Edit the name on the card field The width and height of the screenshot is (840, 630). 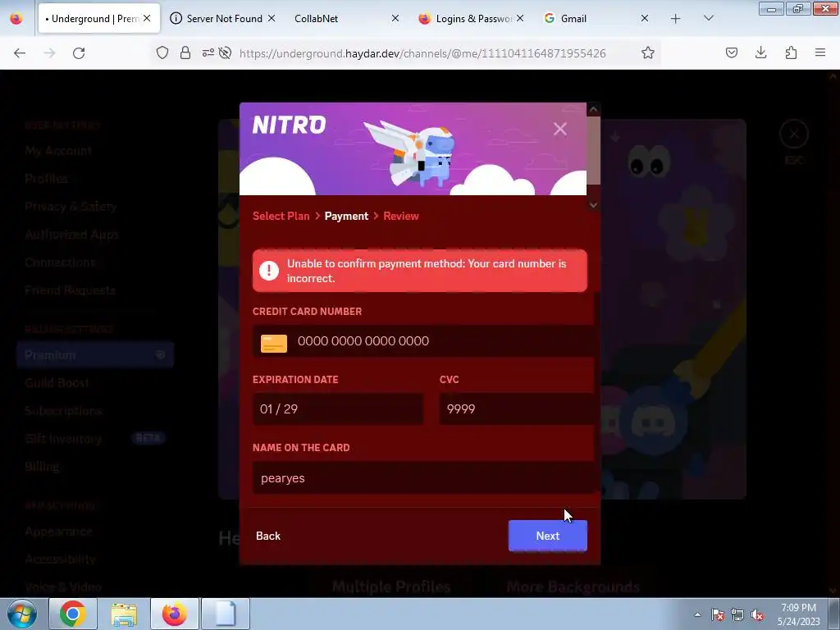coord(423,478)
